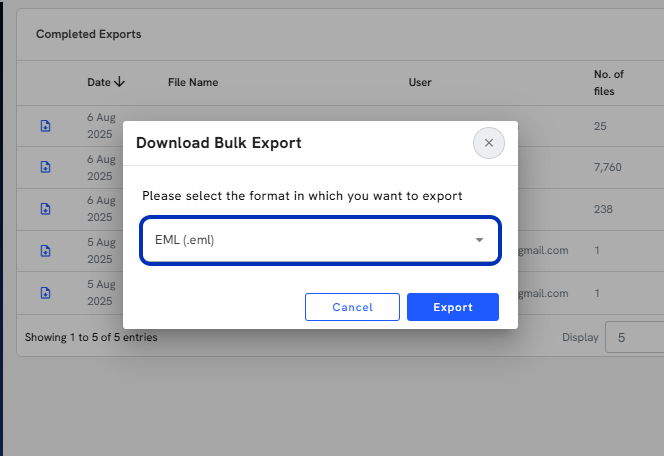Click the '25' file count cell
Image resolution: width=664 pixels, height=456 pixels.
(600, 126)
